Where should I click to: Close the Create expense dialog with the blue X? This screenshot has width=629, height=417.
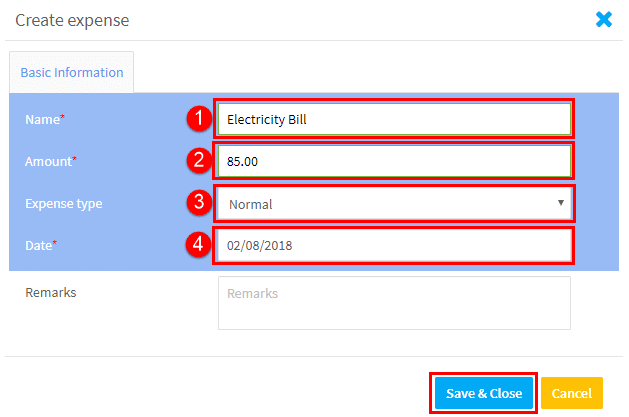click(604, 19)
